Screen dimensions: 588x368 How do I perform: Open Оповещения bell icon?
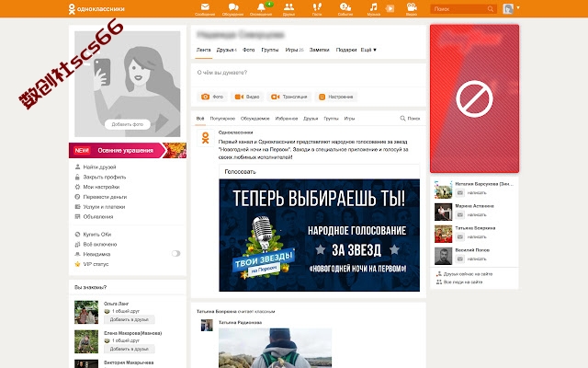pyautogui.click(x=261, y=9)
